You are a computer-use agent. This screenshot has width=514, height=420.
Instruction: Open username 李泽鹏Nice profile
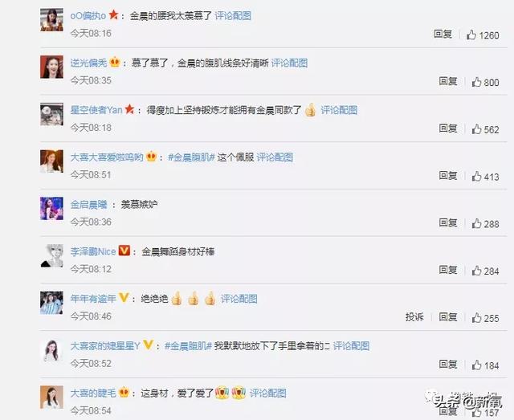click(x=93, y=252)
